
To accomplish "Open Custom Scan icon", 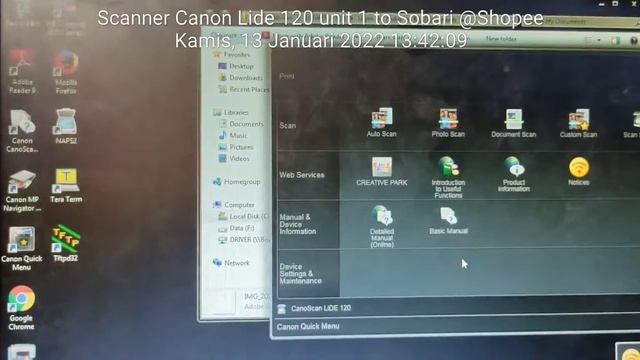I will [578, 123].
